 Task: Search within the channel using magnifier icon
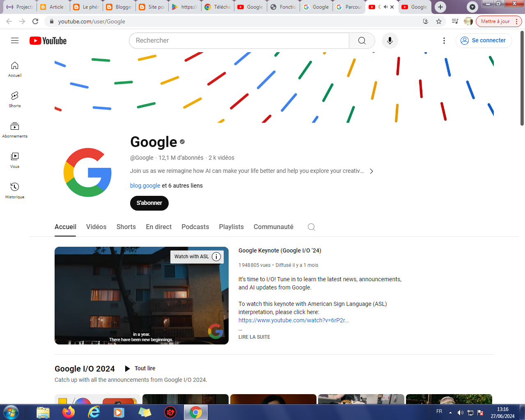tap(312, 227)
